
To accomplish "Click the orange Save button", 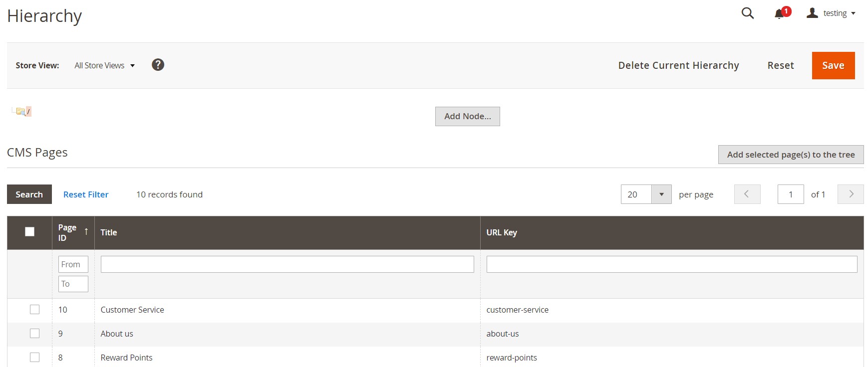I will pyautogui.click(x=833, y=65).
